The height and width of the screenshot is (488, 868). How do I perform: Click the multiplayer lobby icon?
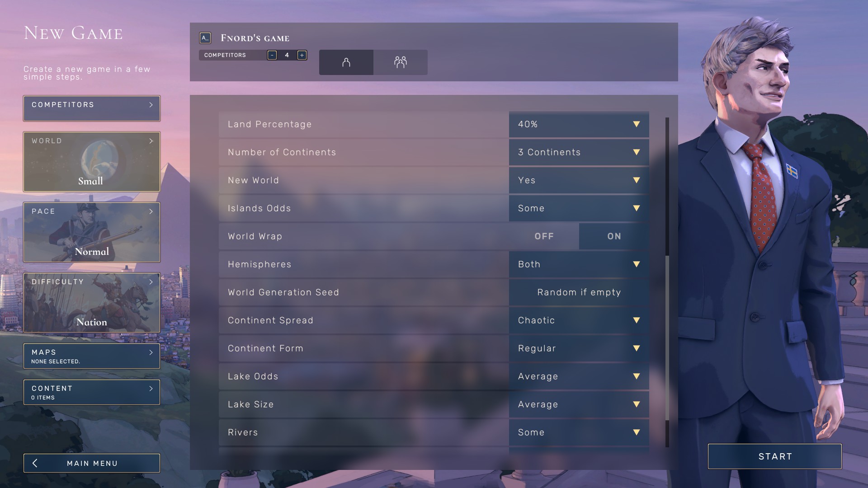point(400,62)
